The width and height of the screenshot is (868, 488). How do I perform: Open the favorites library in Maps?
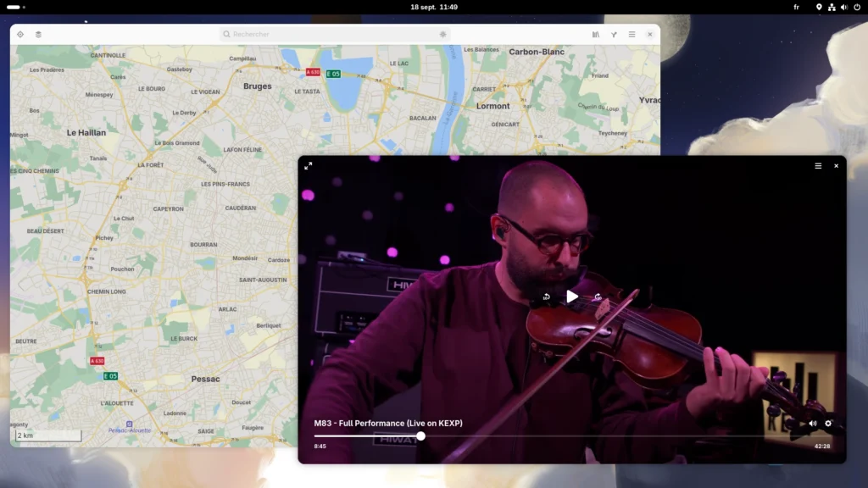pos(596,35)
